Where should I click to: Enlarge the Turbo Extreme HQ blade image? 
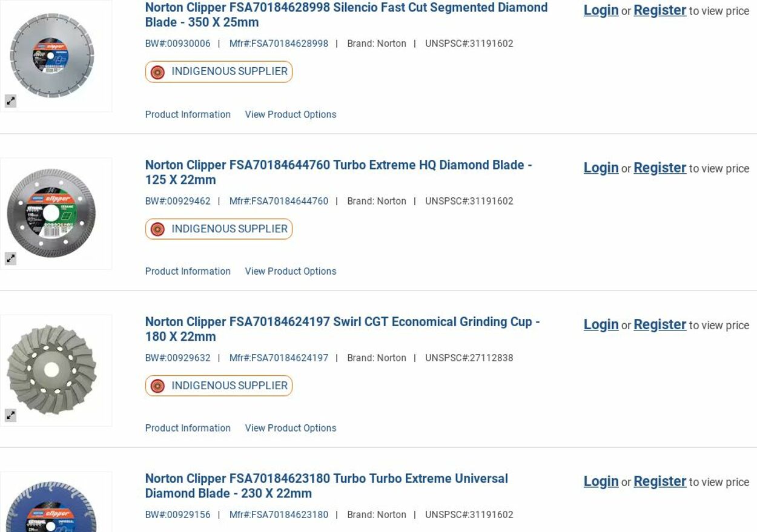pyautogui.click(x=10, y=258)
